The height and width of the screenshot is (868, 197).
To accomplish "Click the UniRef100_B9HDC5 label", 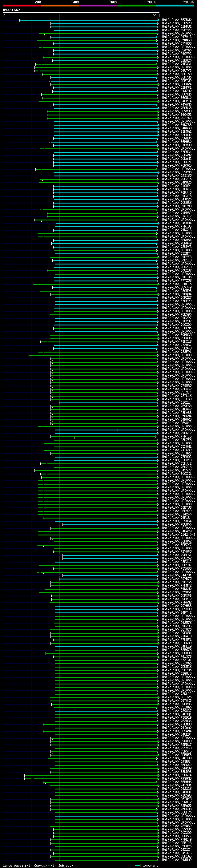I will [177, 335].
